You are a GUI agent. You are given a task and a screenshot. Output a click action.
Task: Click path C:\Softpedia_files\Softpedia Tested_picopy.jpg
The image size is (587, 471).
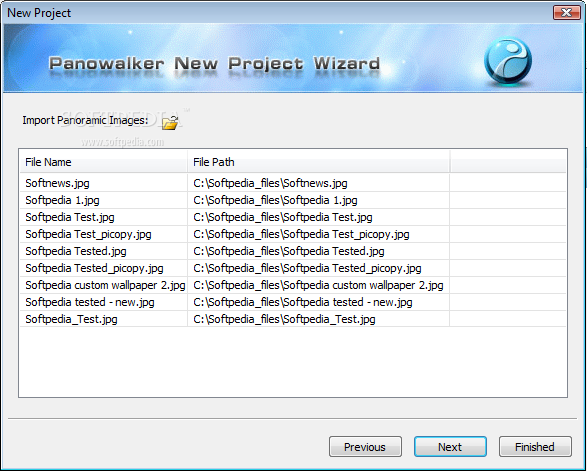[x=307, y=268]
